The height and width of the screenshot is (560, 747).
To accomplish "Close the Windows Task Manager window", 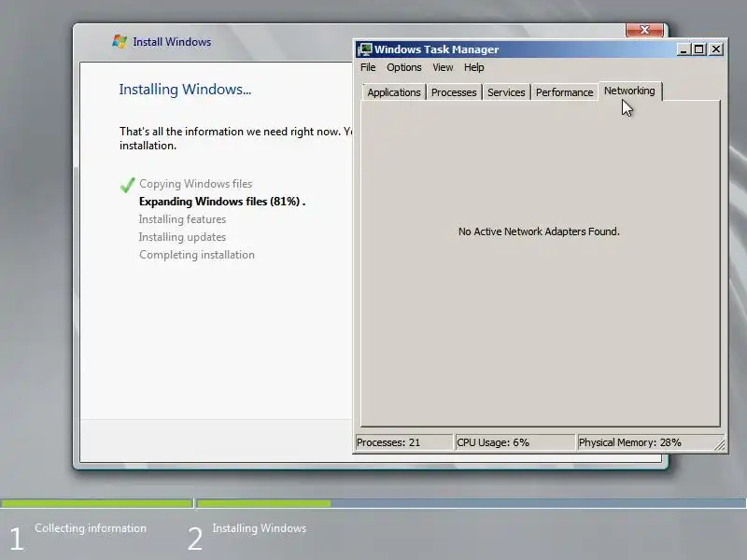I will tap(715, 49).
